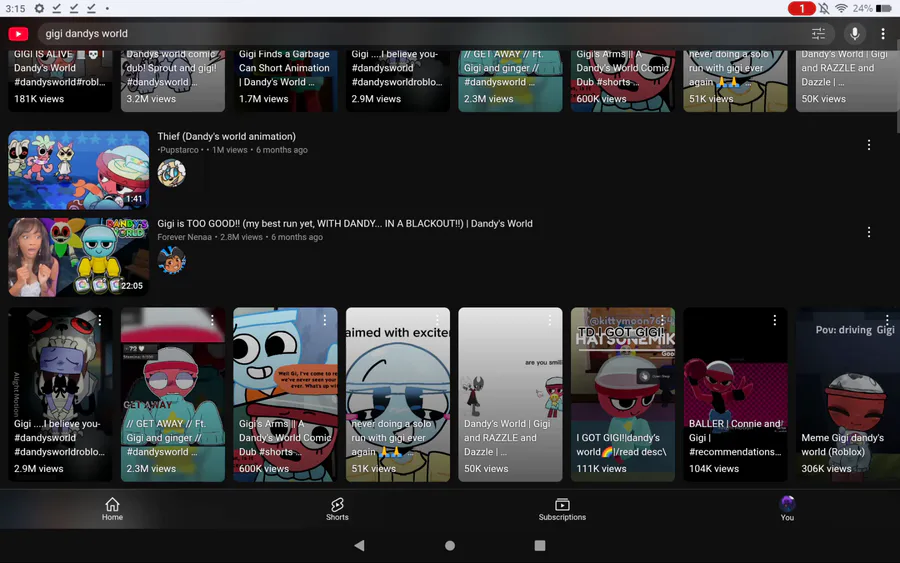900x563 pixels.
Task: Play lower-row Gigi and RAZZLE and Dazzle short
Action: (x=510, y=395)
